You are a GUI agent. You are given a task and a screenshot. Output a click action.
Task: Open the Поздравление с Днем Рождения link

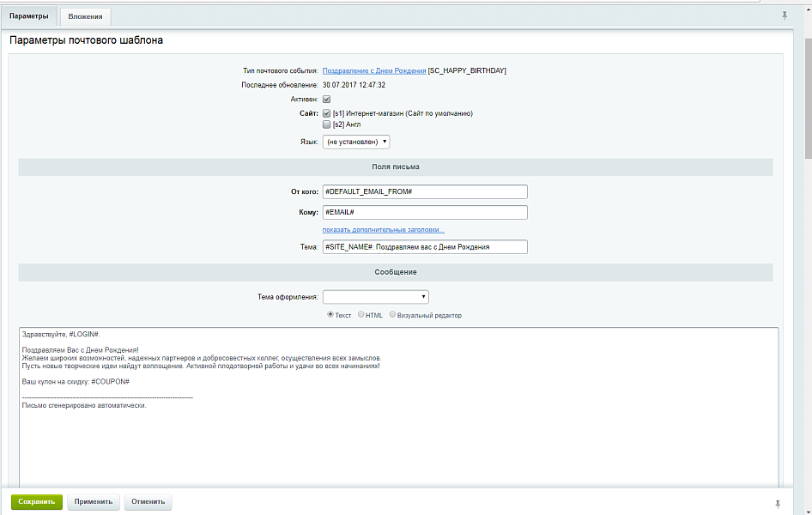[373, 71]
